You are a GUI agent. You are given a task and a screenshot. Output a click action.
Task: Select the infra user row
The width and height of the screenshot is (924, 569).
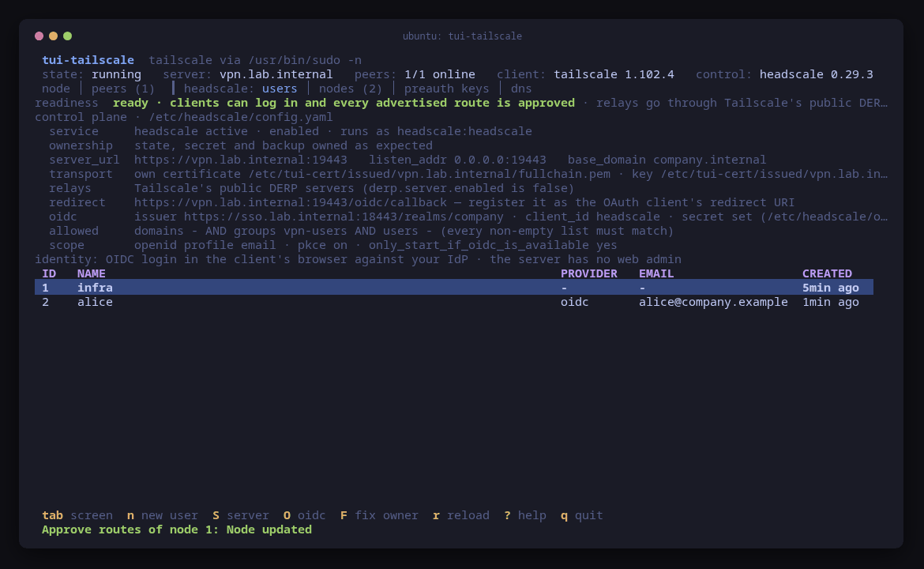click(454, 288)
